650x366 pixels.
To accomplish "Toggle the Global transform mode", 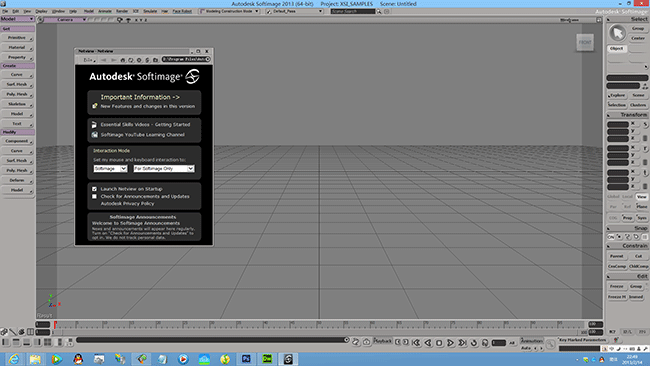I will click(613, 197).
